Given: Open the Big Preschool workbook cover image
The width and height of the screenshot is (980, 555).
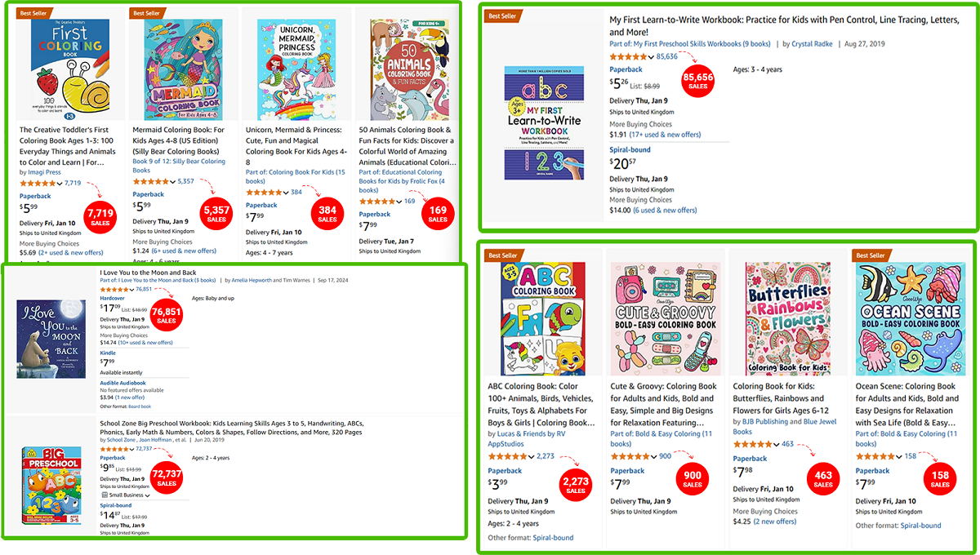Looking at the screenshot, I should 51,483.
